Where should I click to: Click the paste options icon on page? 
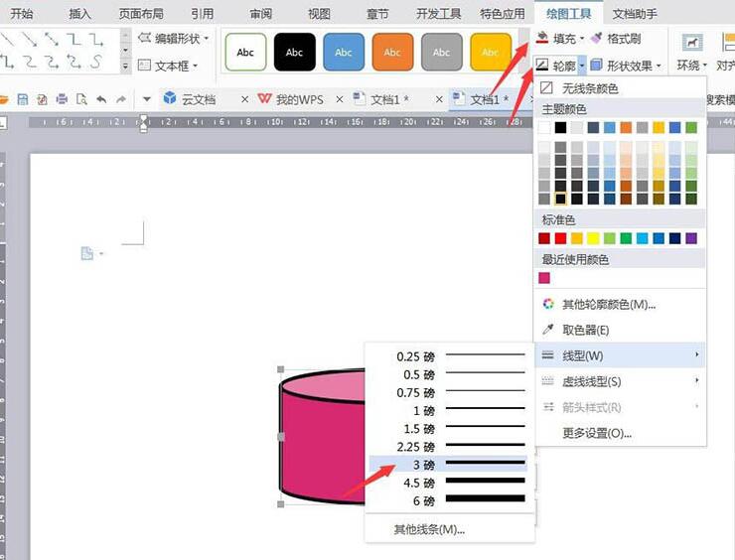tap(87, 253)
